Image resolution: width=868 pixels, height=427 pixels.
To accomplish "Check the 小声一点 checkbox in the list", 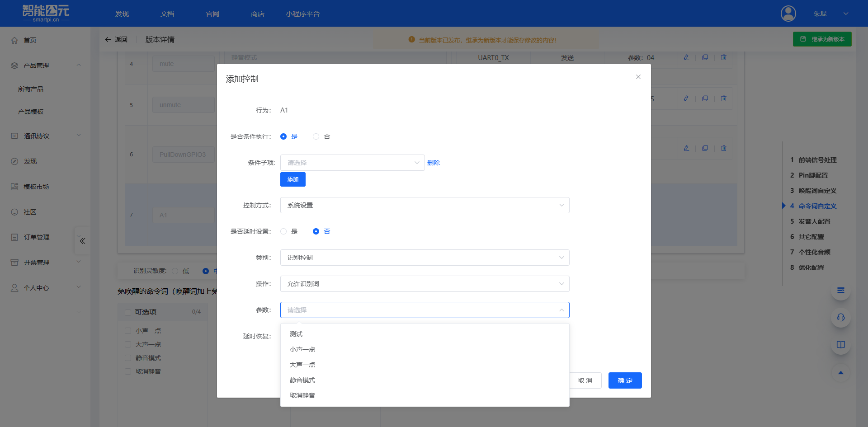I will (128, 331).
